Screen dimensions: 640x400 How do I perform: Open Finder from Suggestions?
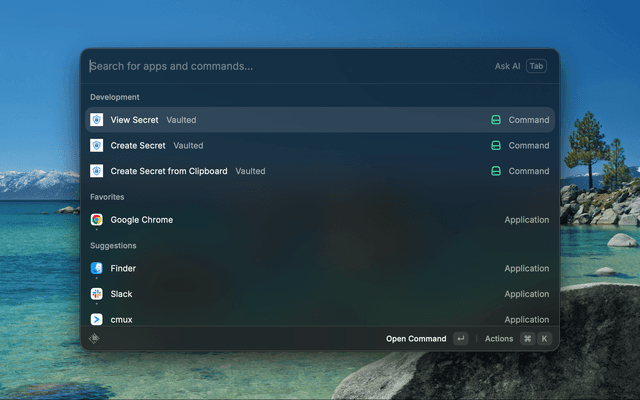tap(320, 268)
